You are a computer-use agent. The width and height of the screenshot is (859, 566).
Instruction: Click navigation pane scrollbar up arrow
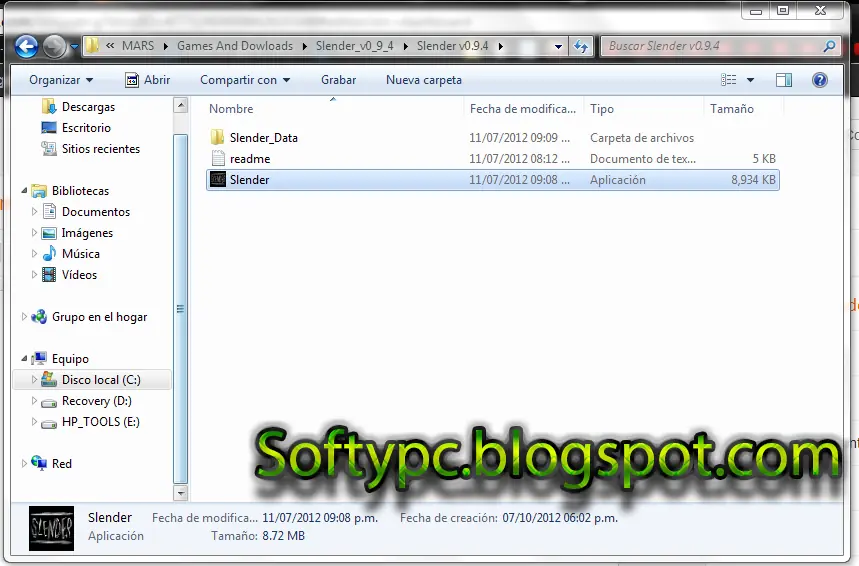[180, 105]
